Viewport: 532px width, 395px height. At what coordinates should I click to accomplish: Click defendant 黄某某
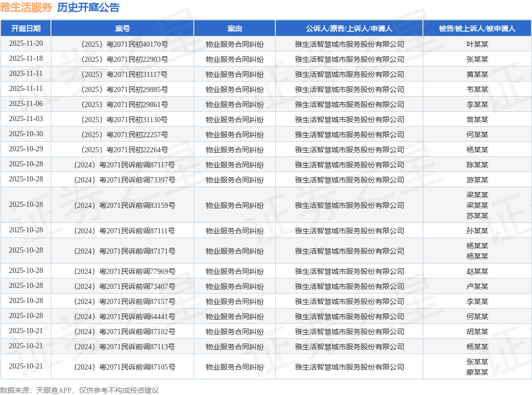tap(477, 75)
